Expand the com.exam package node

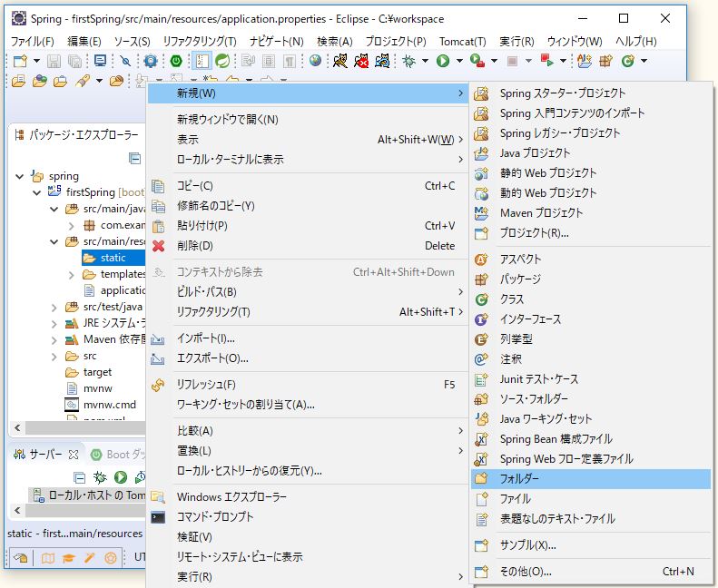(72, 226)
